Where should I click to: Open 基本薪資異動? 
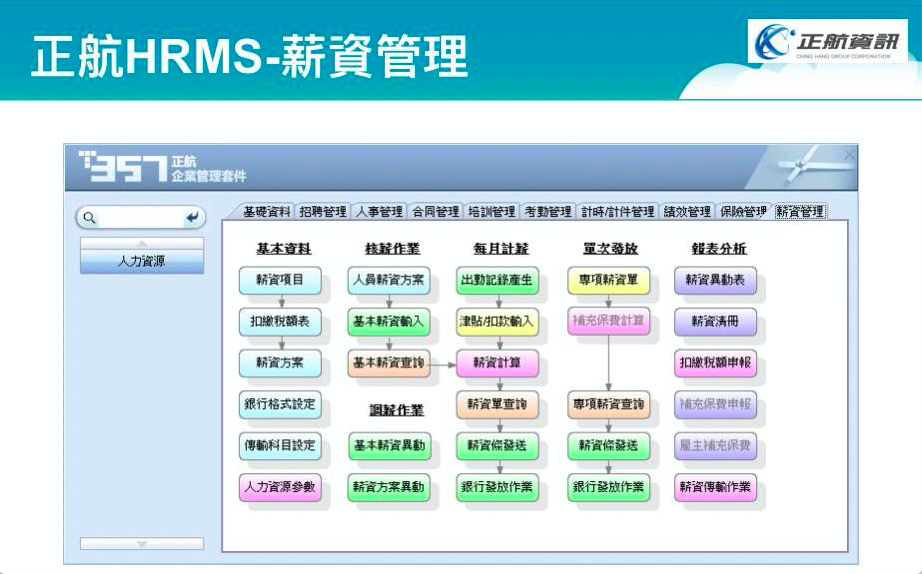(x=389, y=446)
